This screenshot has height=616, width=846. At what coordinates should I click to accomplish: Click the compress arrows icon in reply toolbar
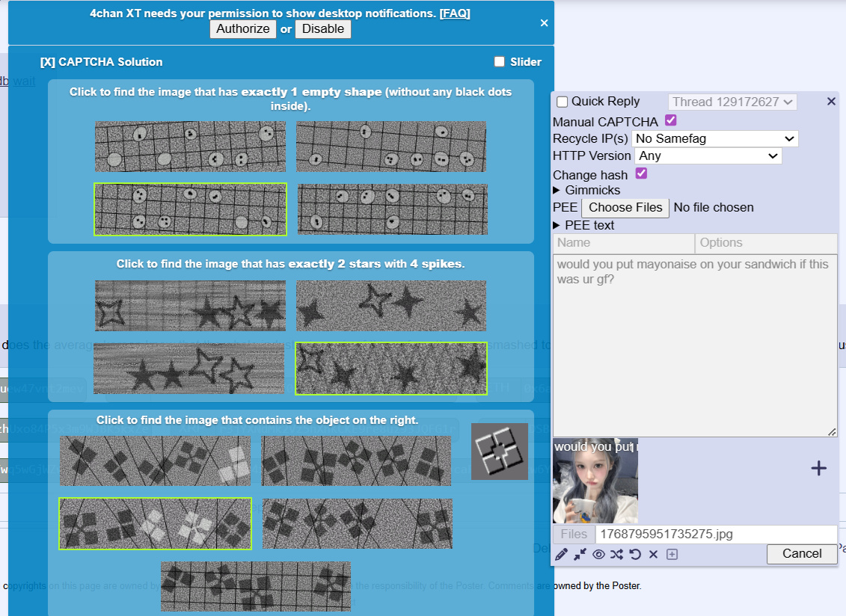coord(580,555)
